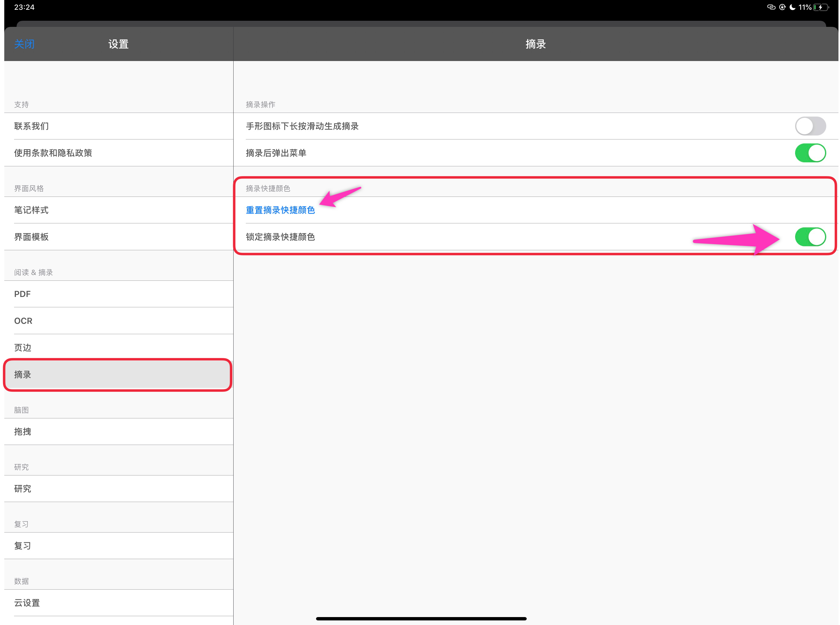Turn off 锁定摘录快捷颜色 switch

click(x=810, y=237)
